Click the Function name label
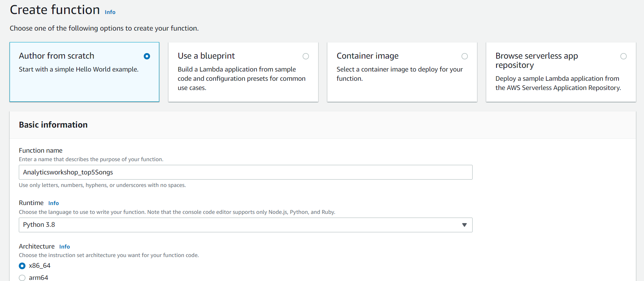The width and height of the screenshot is (644, 281). coord(41,150)
